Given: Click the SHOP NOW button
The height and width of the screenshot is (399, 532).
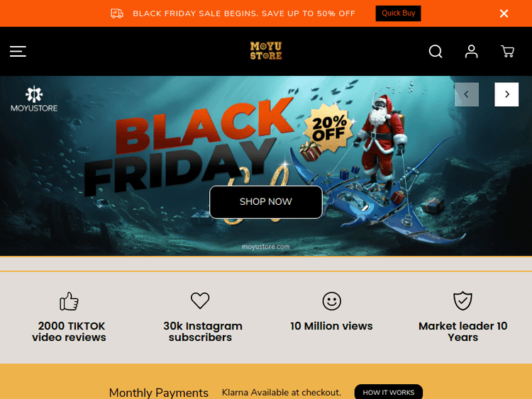Looking at the screenshot, I should 266,202.
